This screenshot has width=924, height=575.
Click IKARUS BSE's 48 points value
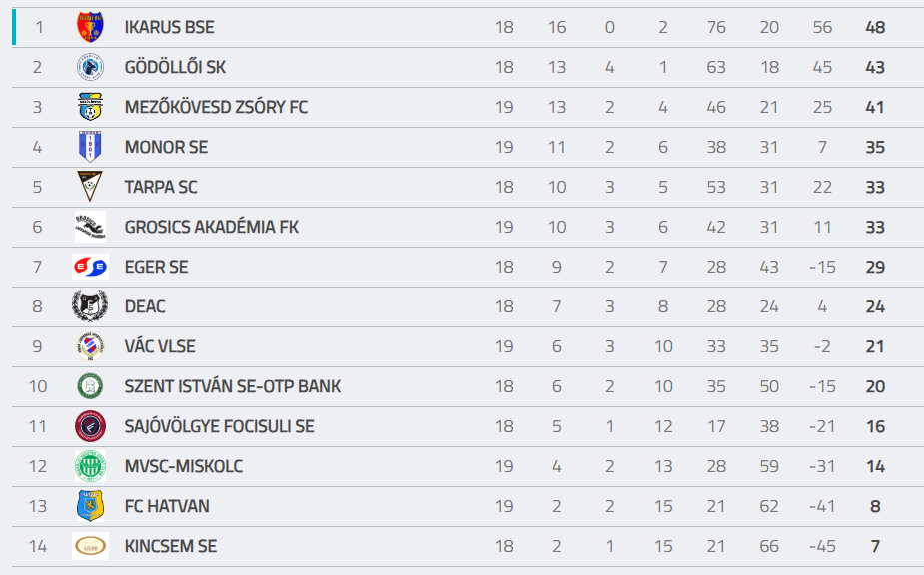(x=875, y=27)
